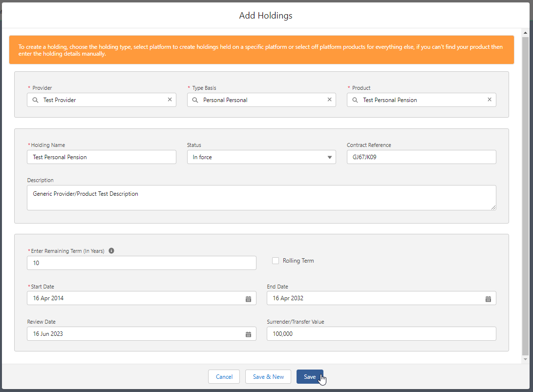Click the Review Date input field
Screen dimensions: 533x392
pos(141,333)
